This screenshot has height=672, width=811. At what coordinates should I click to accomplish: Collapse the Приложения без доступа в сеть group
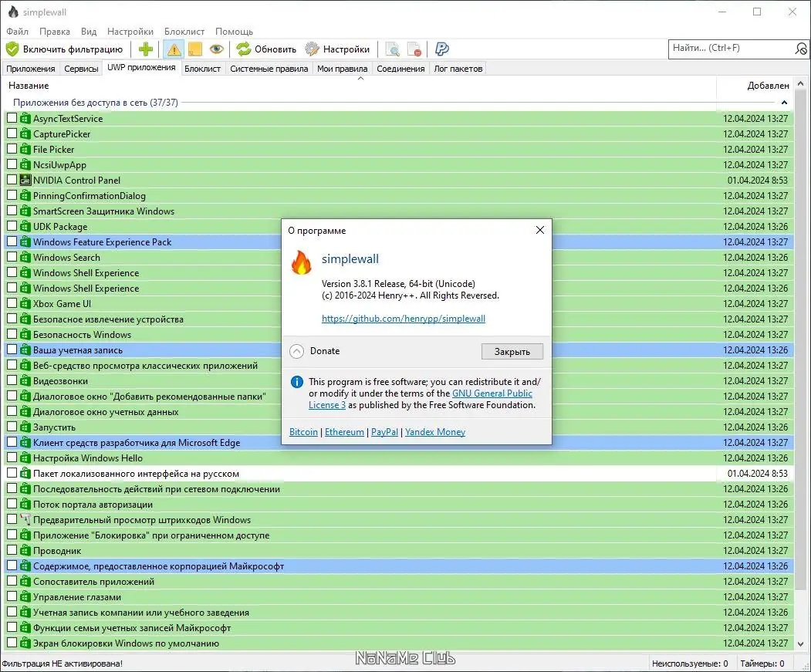click(784, 103)
